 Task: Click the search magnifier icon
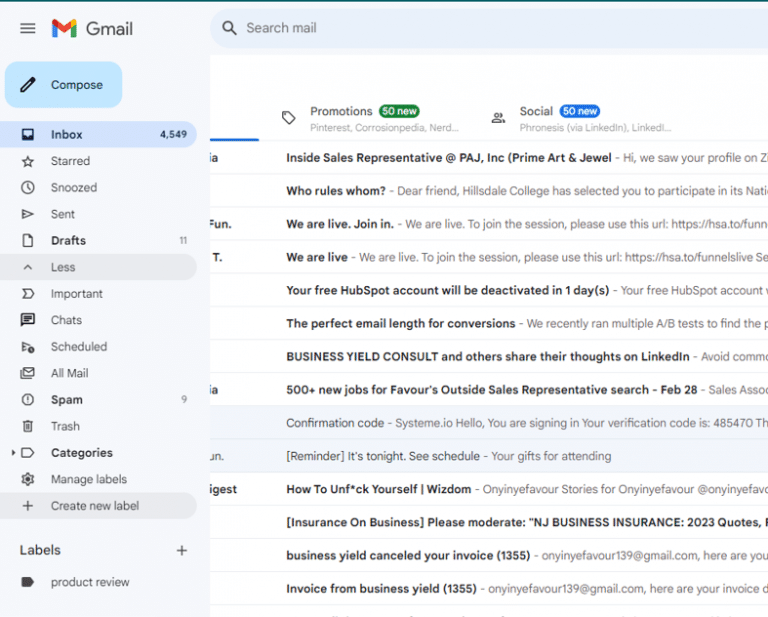click(x=230, y=28)
